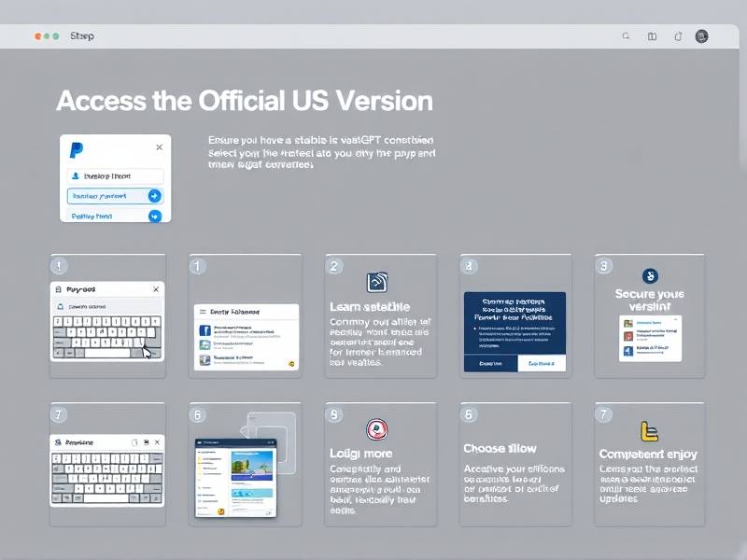The height and width of the screenshot is (560, 747).
Task: Click the dark round profile avatar
Action: [x=702, y=36]
